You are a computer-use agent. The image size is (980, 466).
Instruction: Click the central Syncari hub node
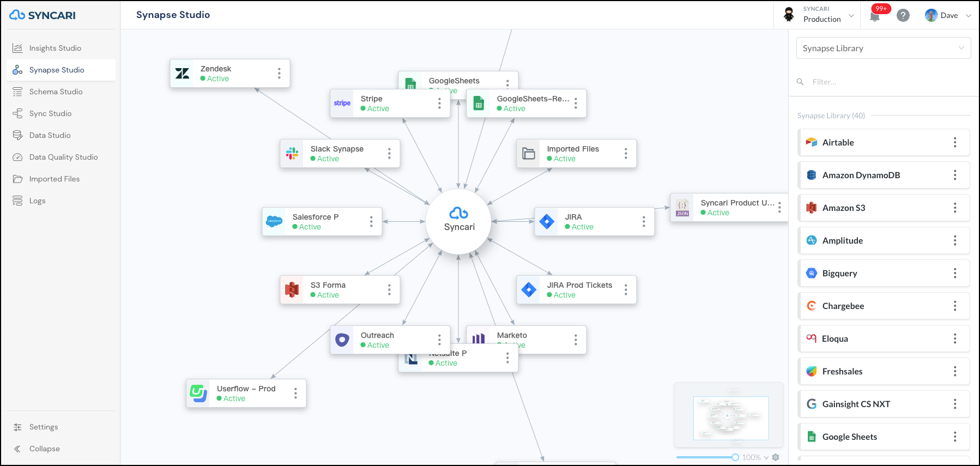(x=459, y=221)
